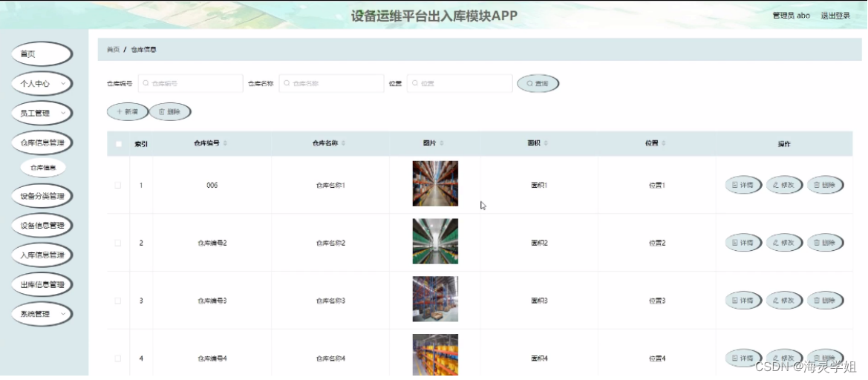Viewport: 868px width, 380px height.
Task: Expand the 系统管理 sidebar menu
Action: pos(42,314)
